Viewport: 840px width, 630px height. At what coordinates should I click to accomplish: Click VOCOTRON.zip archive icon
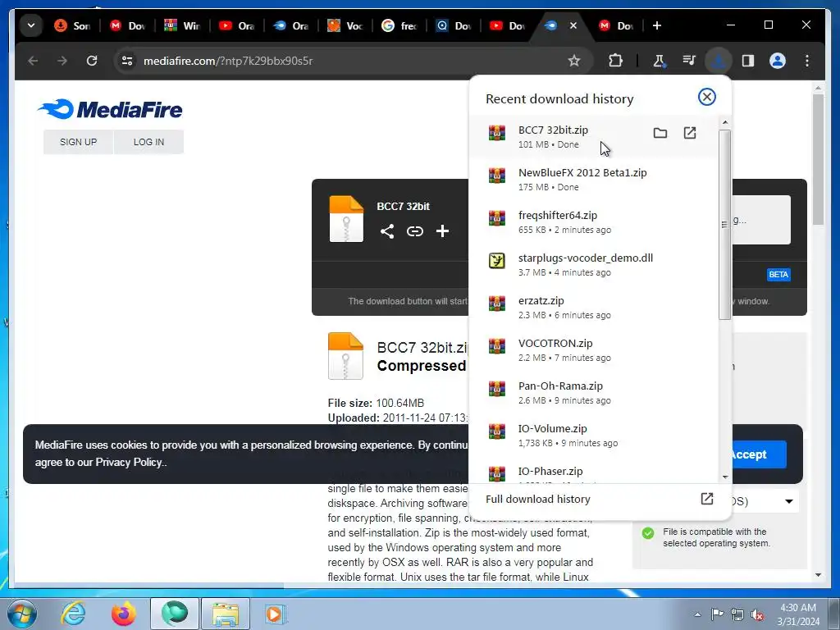[x=496, y=346]
